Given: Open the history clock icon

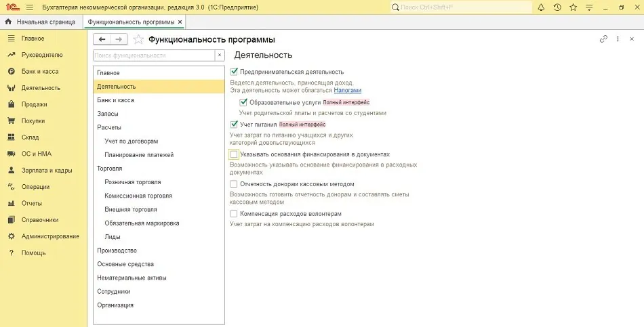Looking at the screenshot, I should (x=557, y=7).
